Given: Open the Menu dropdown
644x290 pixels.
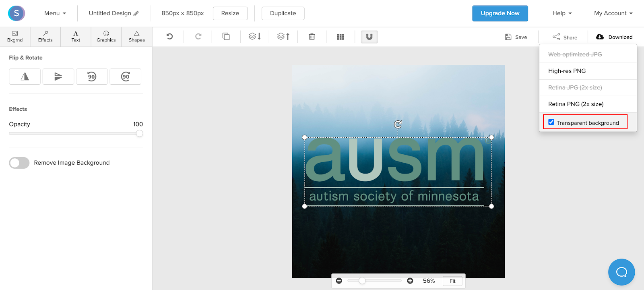Looking at the screenshot, I should [x=55, y=13].
